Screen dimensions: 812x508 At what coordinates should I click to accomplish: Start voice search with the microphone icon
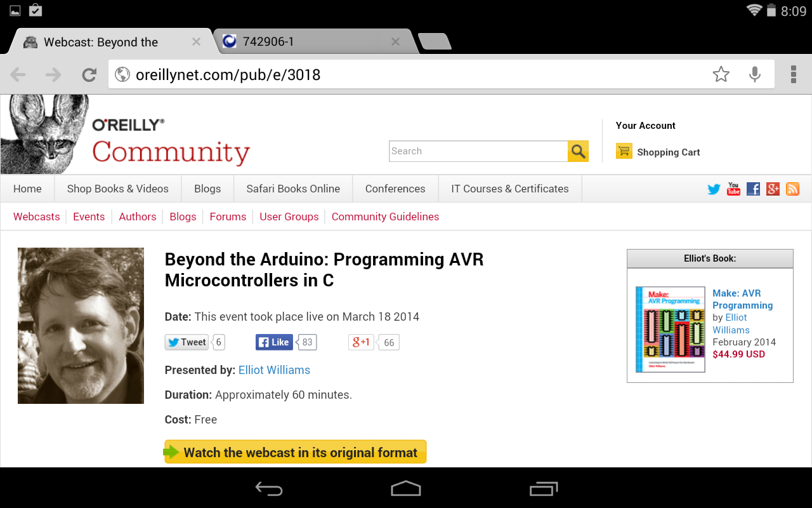point(754,75)
